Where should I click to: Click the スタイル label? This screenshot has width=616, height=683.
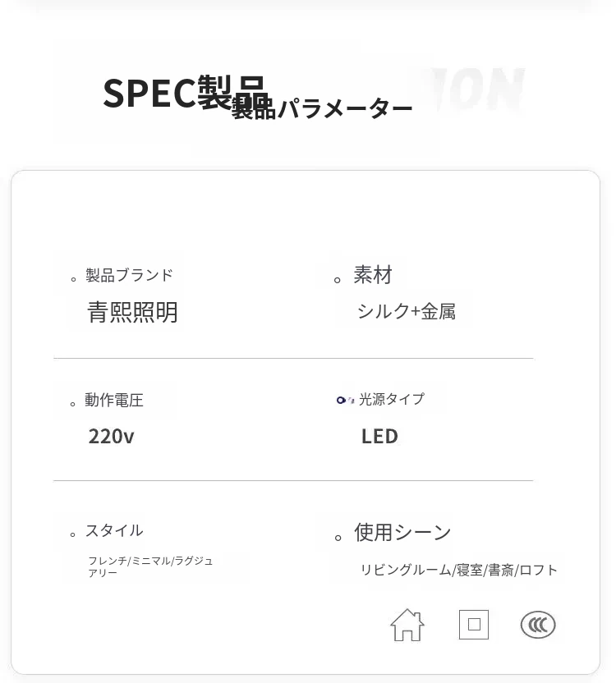coord(114,530)
